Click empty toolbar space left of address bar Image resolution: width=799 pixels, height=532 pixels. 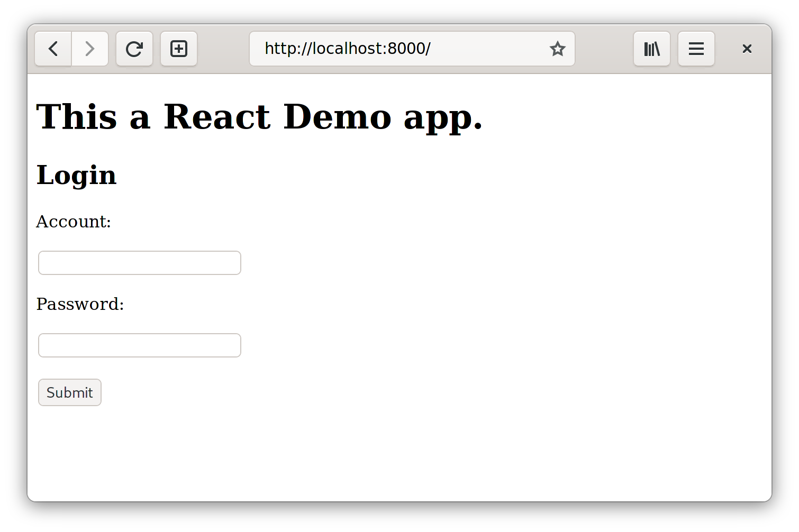coord(223,49)
